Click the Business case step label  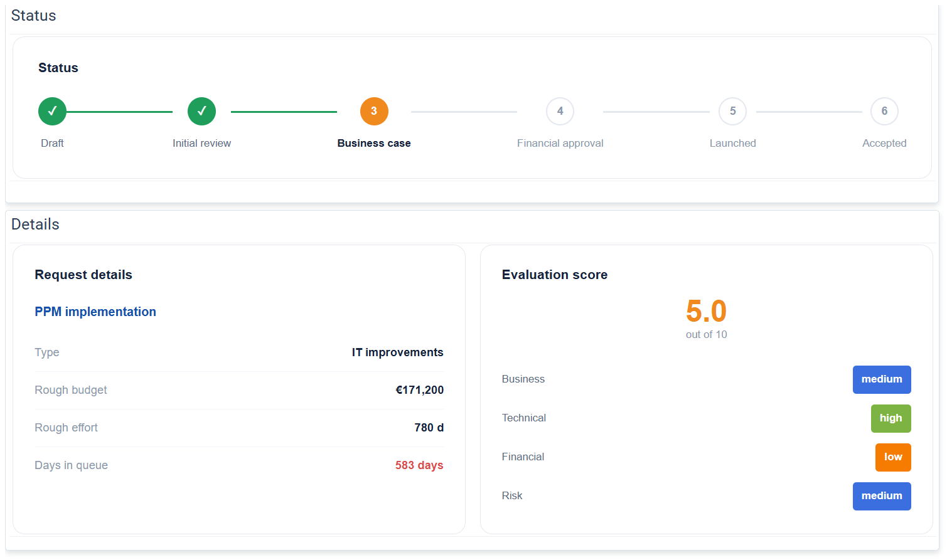(x=374, y=143)
